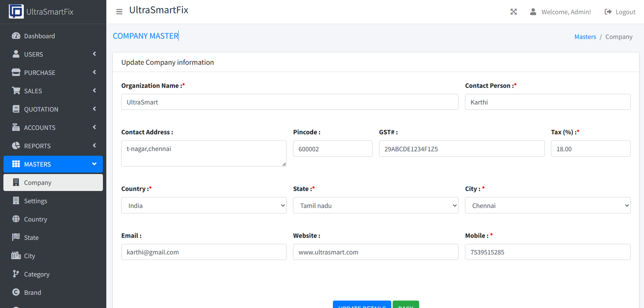Click the UltraSmartFix logo icon

[x=16, y=11]
